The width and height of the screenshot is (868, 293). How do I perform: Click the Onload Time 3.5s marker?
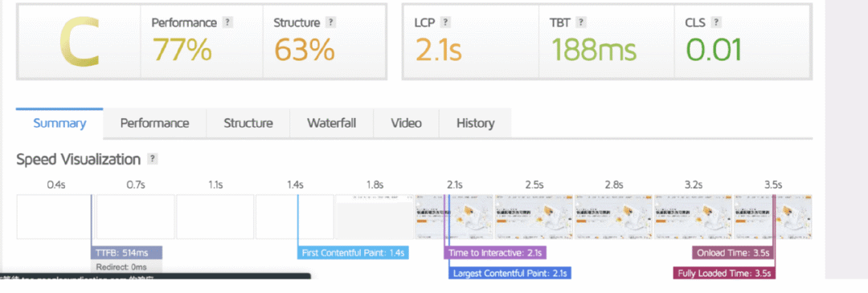click(x=733, y=253)
